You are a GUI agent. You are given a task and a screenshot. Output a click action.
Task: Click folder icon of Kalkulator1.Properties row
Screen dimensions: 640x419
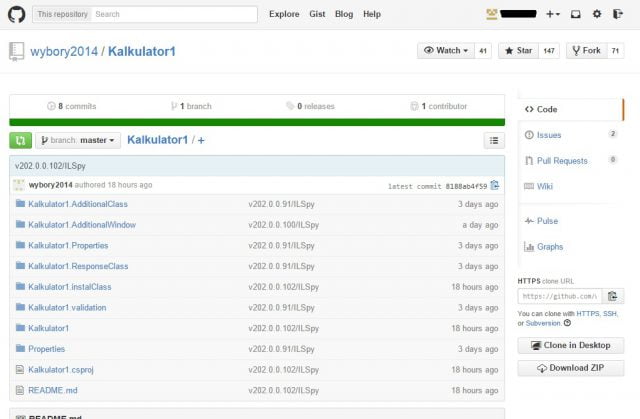pos(20,245)
